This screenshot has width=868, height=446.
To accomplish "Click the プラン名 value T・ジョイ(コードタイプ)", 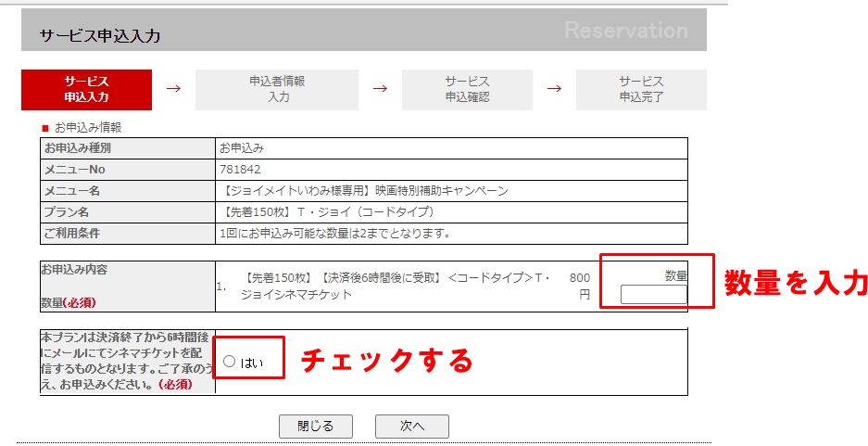I will pyautogui.click(x=327, y=211).
